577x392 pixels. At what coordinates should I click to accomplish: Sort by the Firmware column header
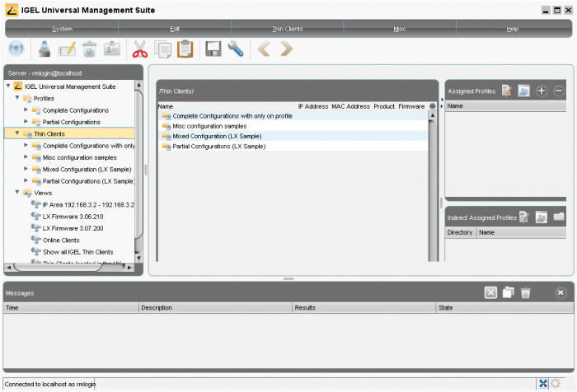[x=411, y=106]
